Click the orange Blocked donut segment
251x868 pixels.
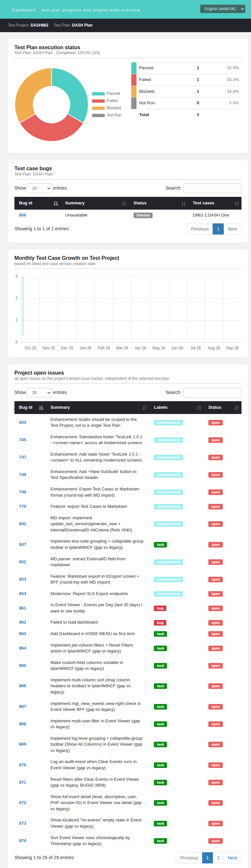coord(28,91)
